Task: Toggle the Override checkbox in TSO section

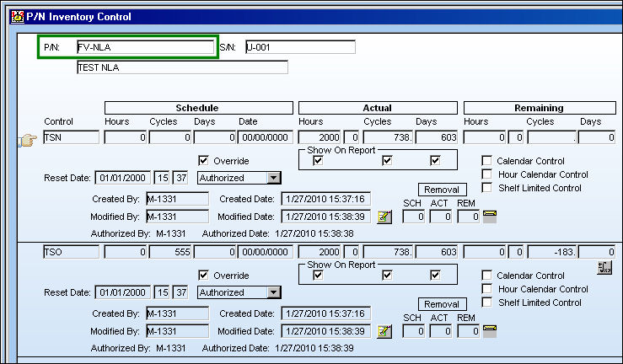Action: 203,275
